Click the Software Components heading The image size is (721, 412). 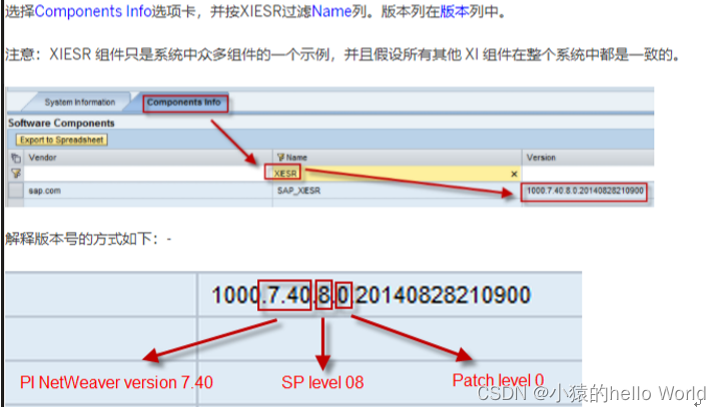[x=61, y=123]
